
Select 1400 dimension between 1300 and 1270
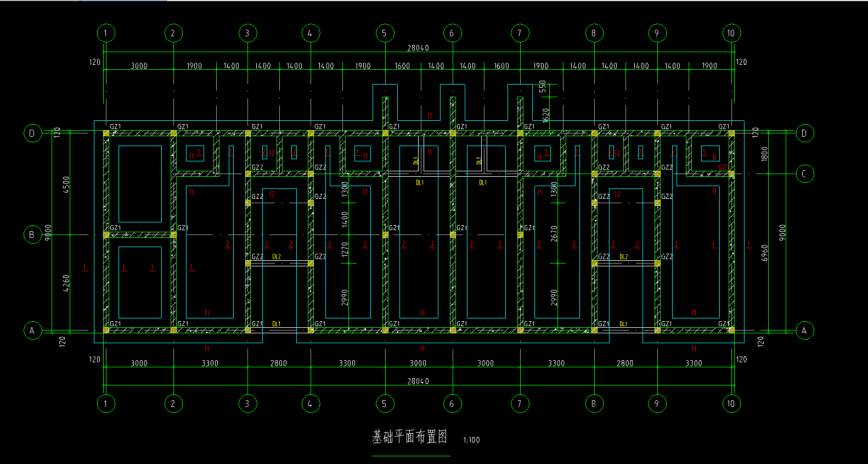[345, 220]
